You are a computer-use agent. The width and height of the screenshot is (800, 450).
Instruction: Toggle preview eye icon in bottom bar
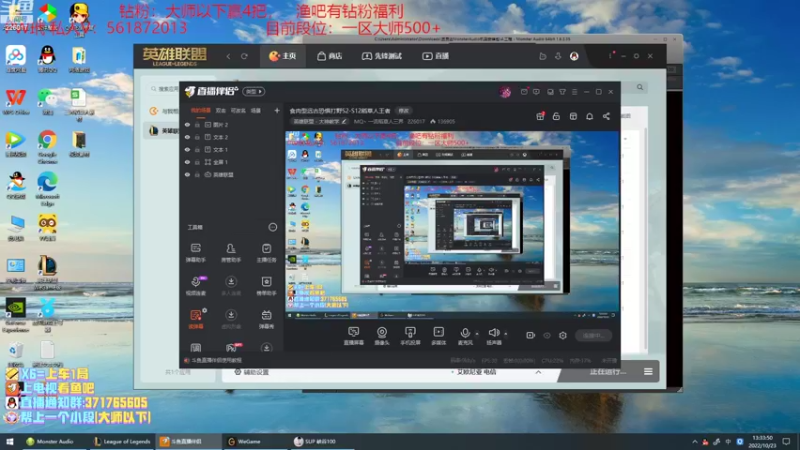tap(546, 335)
